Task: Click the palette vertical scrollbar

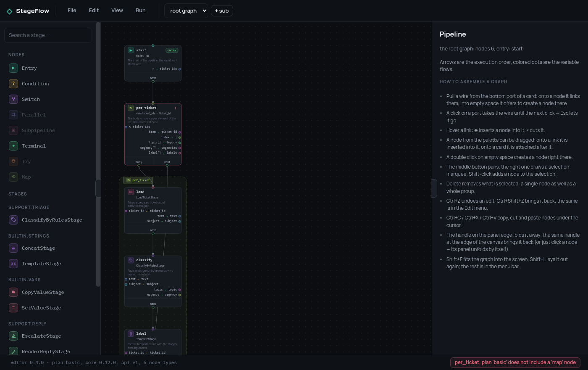Action: (98, 154)
